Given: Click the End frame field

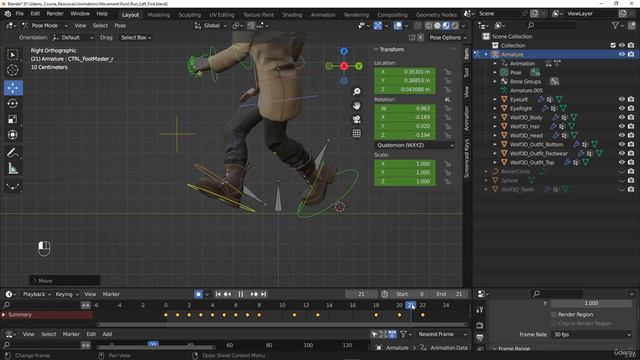Looking at the screenshot, I should click(450, 294).
